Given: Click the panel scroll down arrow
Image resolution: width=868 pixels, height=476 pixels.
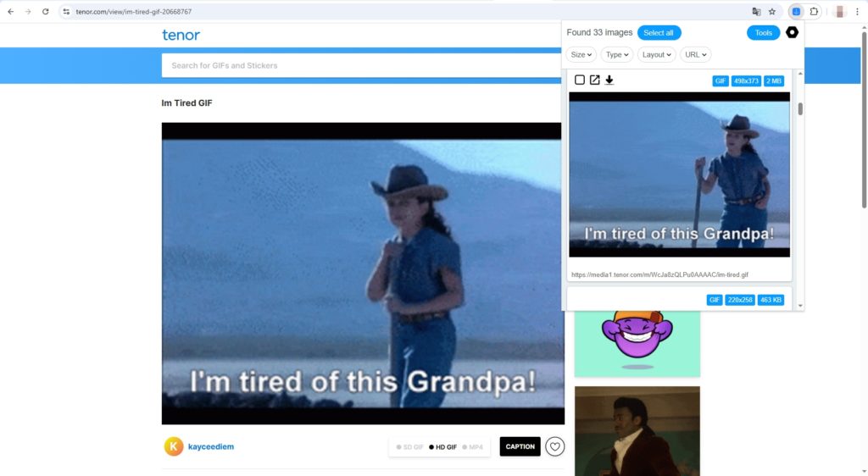Looking at the screenshot, I should [800, 306].
